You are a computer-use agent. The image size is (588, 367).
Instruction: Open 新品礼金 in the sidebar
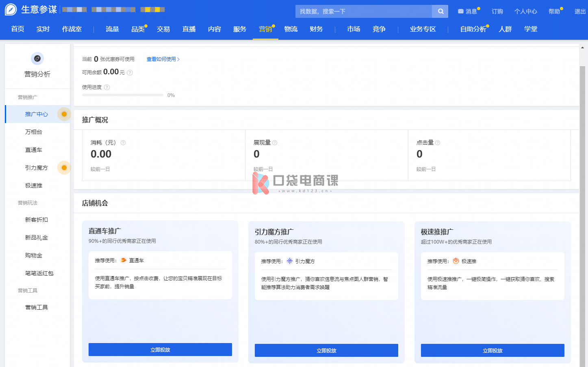click(37, 237)
